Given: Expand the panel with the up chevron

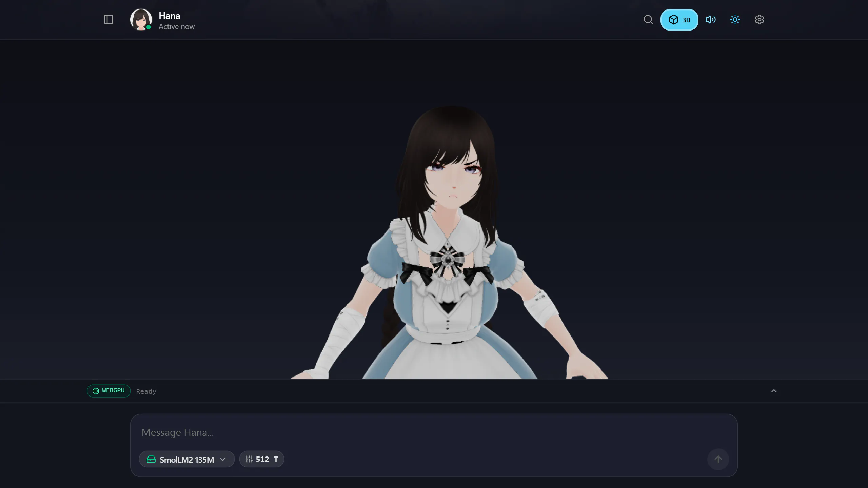Looking at the screenshot, I should 774,391.
